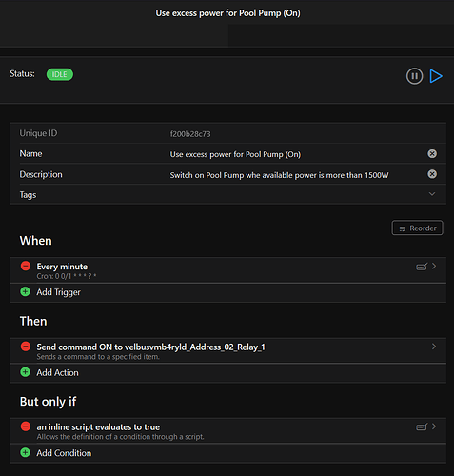Open Send command ON action chevron
Screen dimensions: 454x476
434,347
